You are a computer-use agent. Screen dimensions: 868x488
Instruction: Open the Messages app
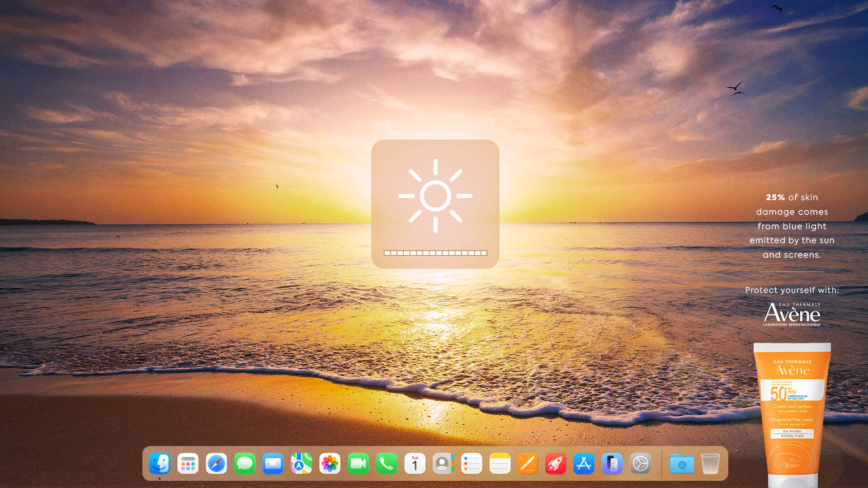pos(245,464)
